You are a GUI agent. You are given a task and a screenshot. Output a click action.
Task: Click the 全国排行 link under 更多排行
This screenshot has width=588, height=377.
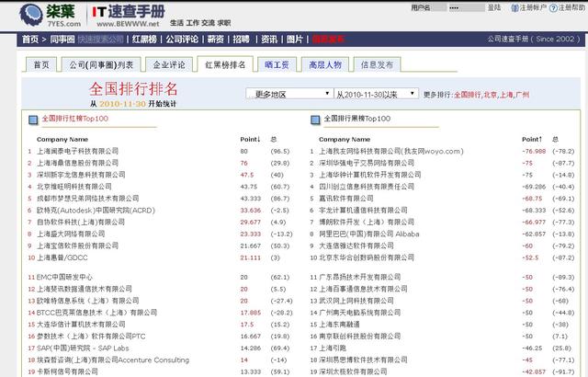468,95
